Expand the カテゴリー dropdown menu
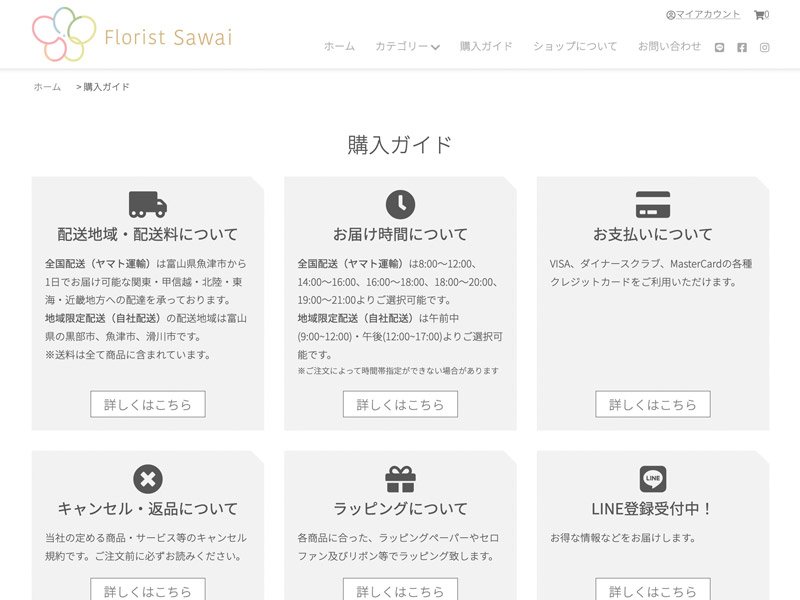Image resolution: width=800 pixels, height=600 pixels. click(x=407, y=47)
